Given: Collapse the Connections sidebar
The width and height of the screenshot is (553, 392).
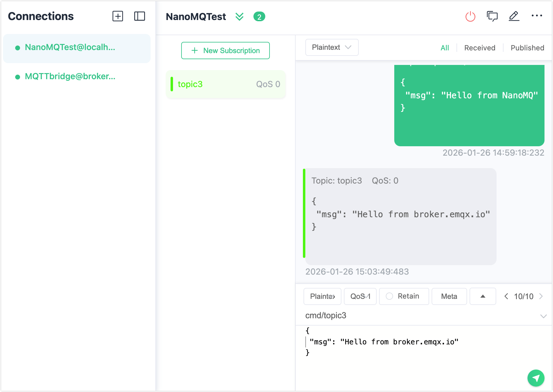Looking at the screenshot, I should click(140, 16).
